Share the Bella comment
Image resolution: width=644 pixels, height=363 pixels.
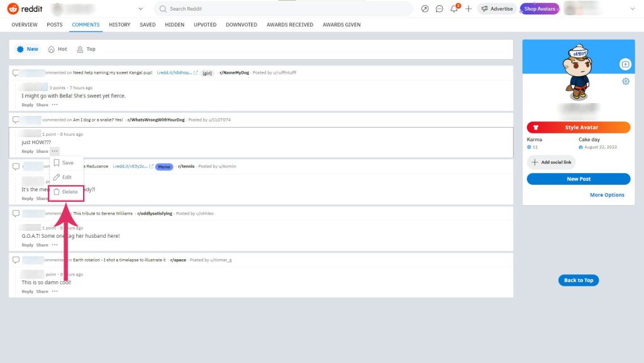pos(42,104)
